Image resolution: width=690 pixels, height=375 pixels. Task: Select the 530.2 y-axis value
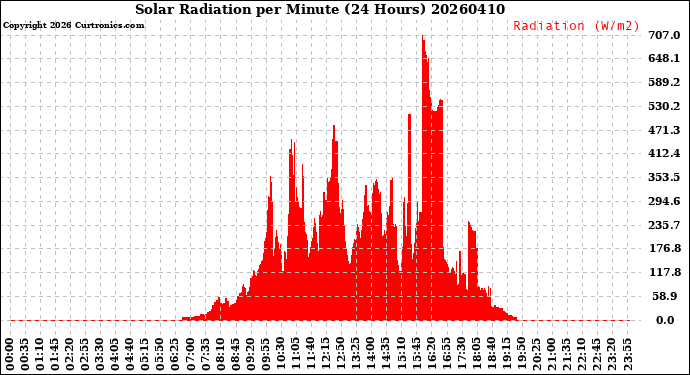tap(664, 106)
